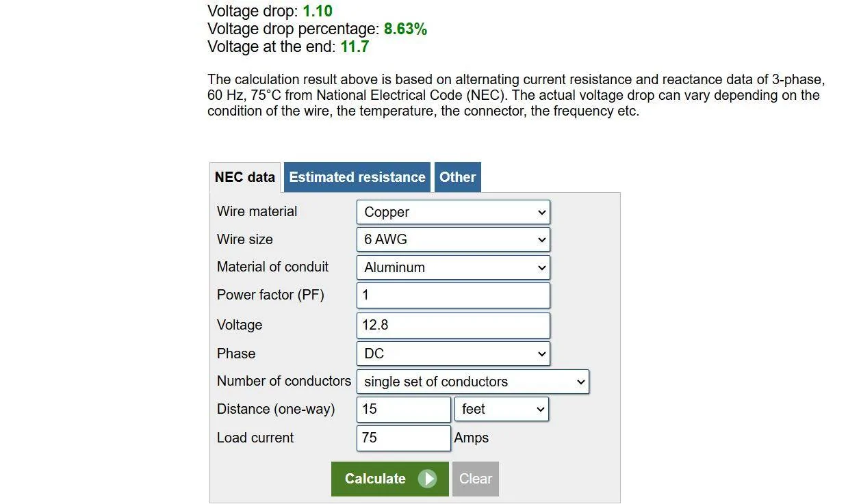Open the Material of conduit dropdown

[453, 267]
